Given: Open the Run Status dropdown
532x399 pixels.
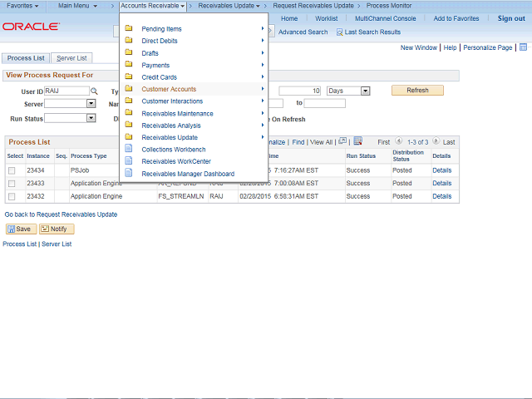Looking at the screenshot, I should coord(91,118).
